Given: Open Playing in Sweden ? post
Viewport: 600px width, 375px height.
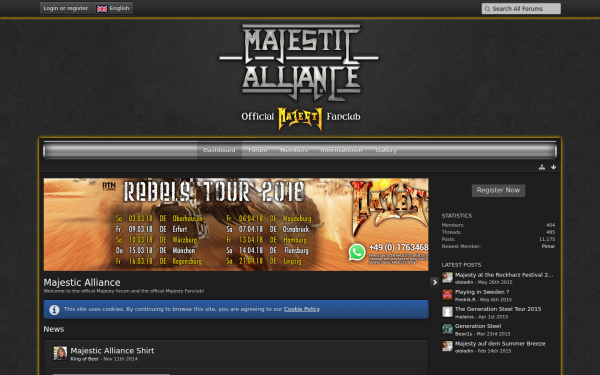Looking at the screenshot, I should point(482,292).
